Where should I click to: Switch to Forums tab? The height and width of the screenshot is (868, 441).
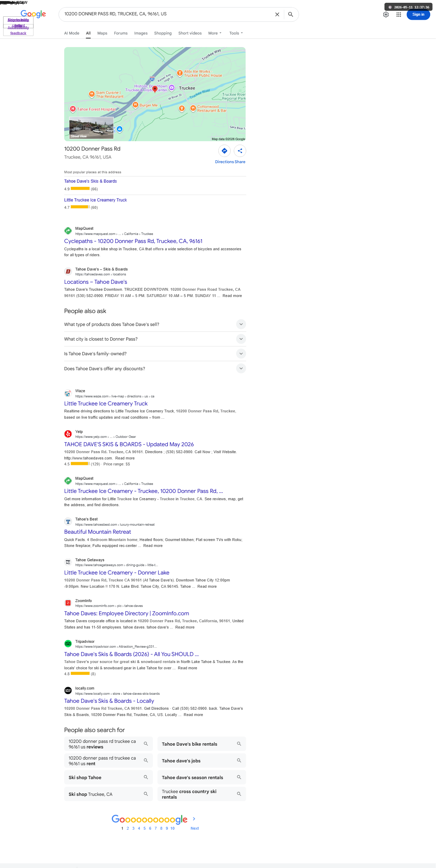click(x=121, y=33)
